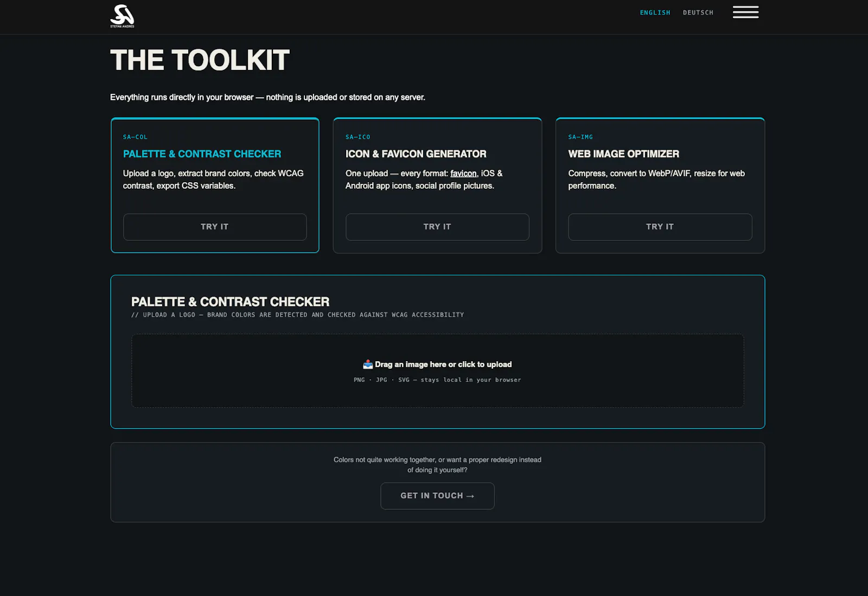Click 'The Toolkit' heading
The image size is (868, 596).
[200, 60]
